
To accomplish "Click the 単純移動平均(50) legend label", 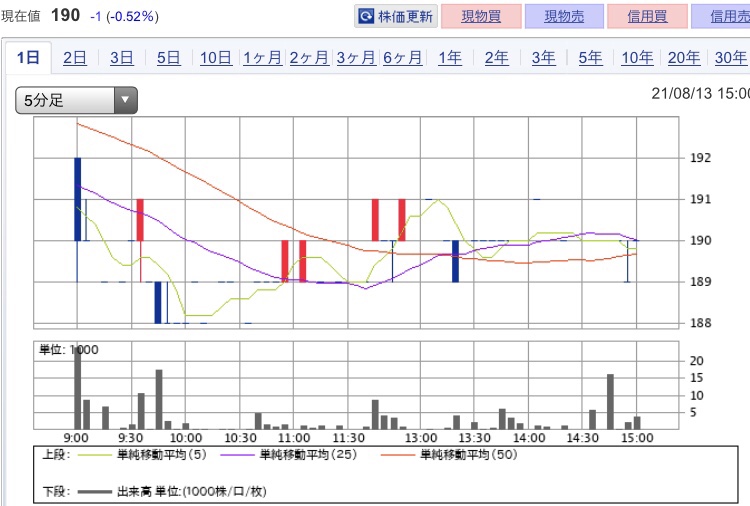I will click(x=469, y=454).
